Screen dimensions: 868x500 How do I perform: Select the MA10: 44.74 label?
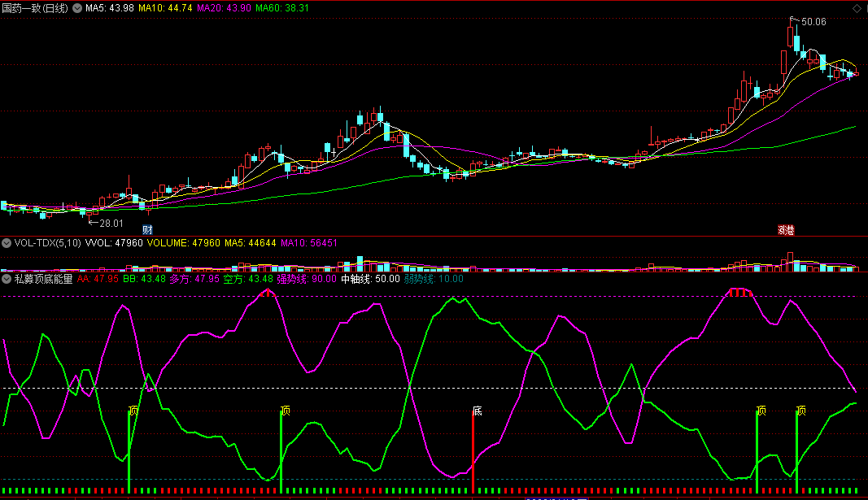165,8
